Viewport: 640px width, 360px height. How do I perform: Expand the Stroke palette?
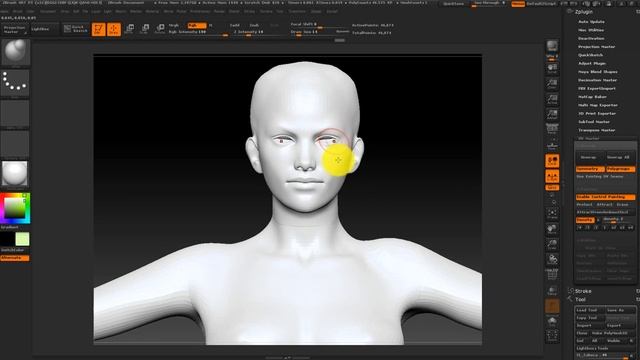583,291
